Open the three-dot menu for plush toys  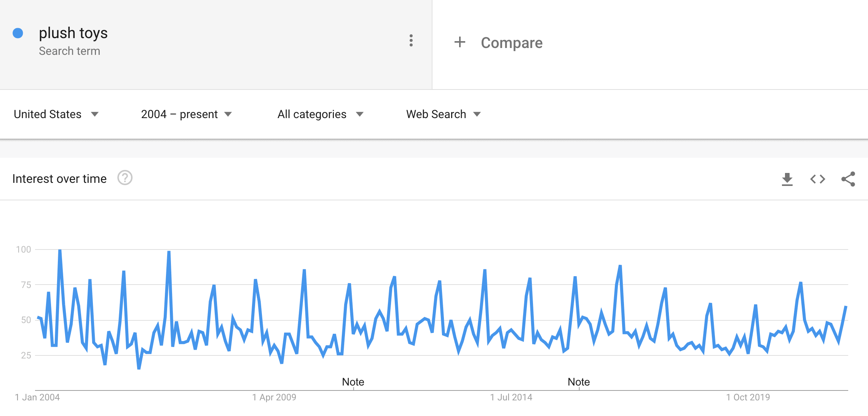(411, 40)
